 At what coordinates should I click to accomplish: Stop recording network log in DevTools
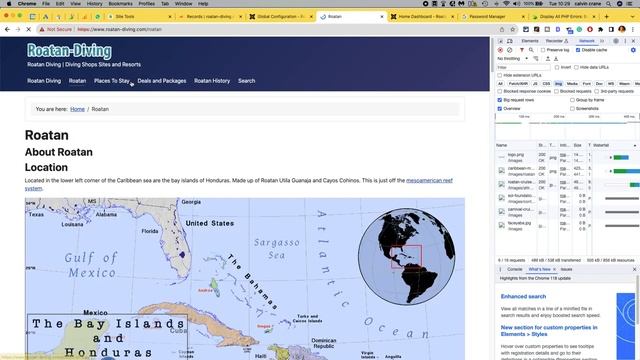[500, 50]
